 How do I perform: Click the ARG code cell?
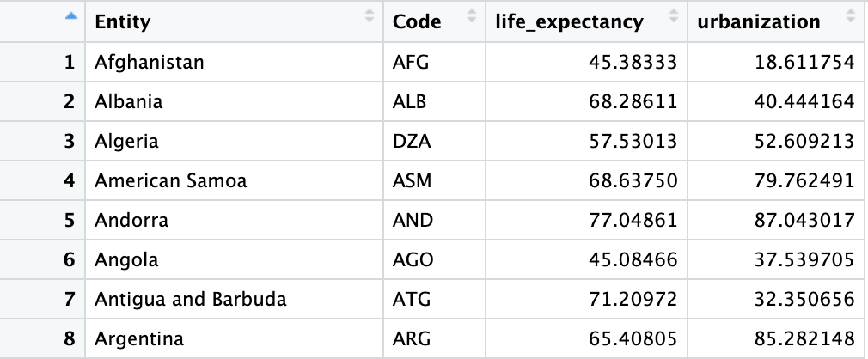[x=409, y=339]
